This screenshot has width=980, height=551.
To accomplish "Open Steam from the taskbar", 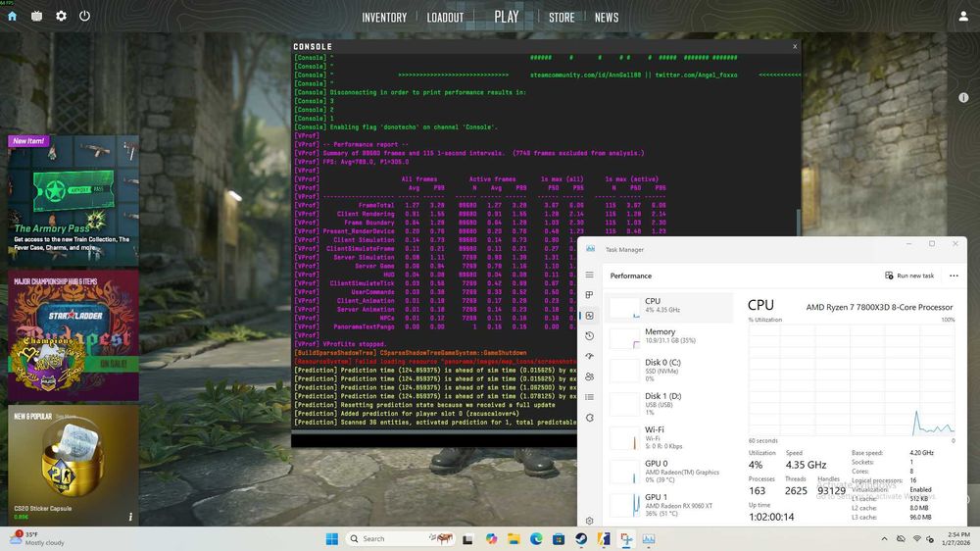I will point(581,539).
